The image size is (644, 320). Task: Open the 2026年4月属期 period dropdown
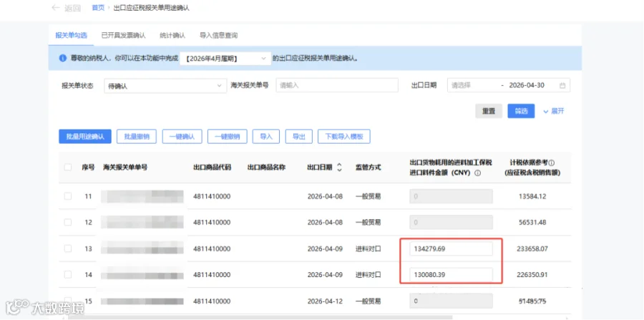pos(225,59)
